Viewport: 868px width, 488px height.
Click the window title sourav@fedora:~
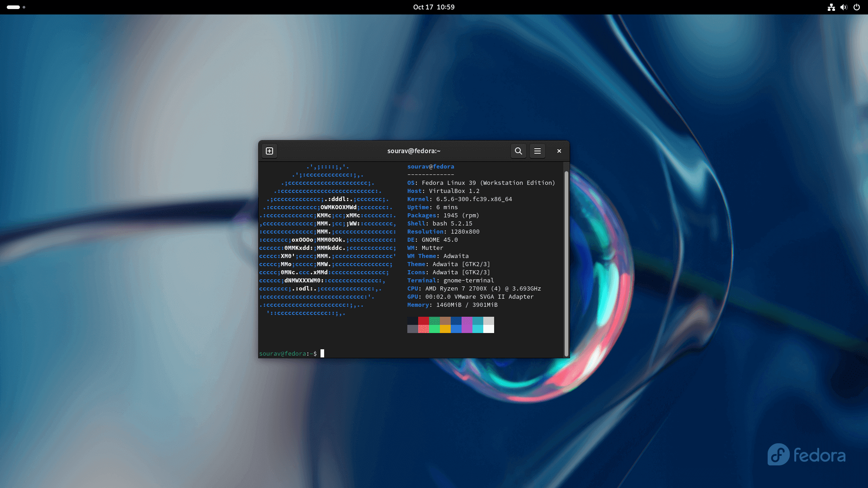pos(413,151)
